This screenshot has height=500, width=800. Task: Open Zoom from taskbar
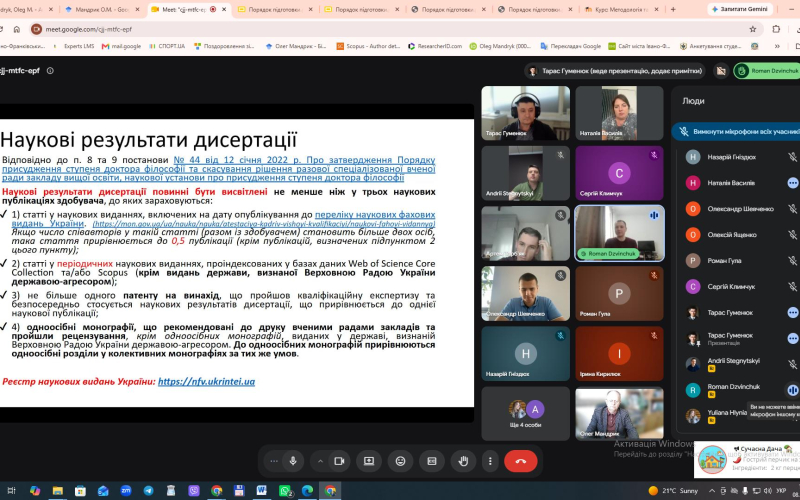pos(126,491)
